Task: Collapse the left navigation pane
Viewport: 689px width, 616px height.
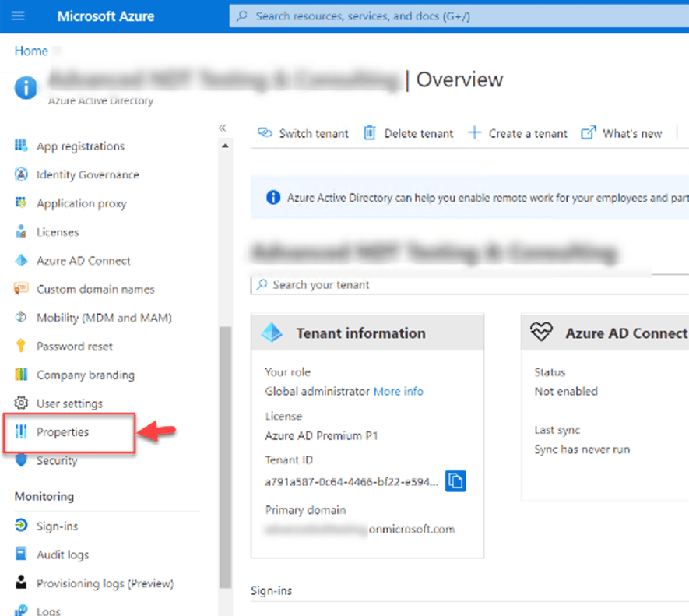Action: pyautogui.click(x=223, y=127)
